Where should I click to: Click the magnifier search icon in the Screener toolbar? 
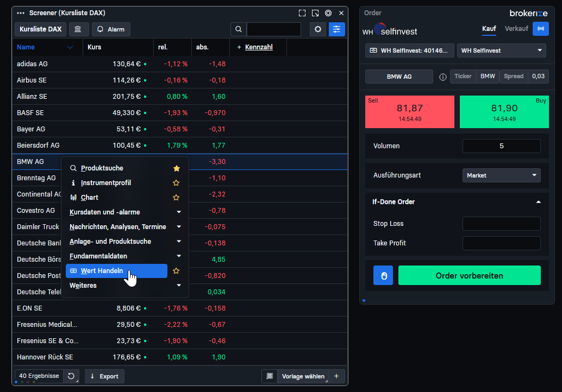coord(239,29)
